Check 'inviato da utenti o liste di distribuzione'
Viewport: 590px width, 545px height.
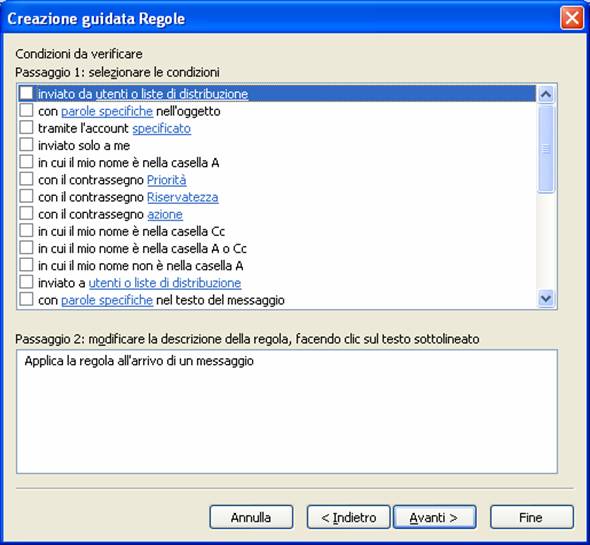pos(26,93)
